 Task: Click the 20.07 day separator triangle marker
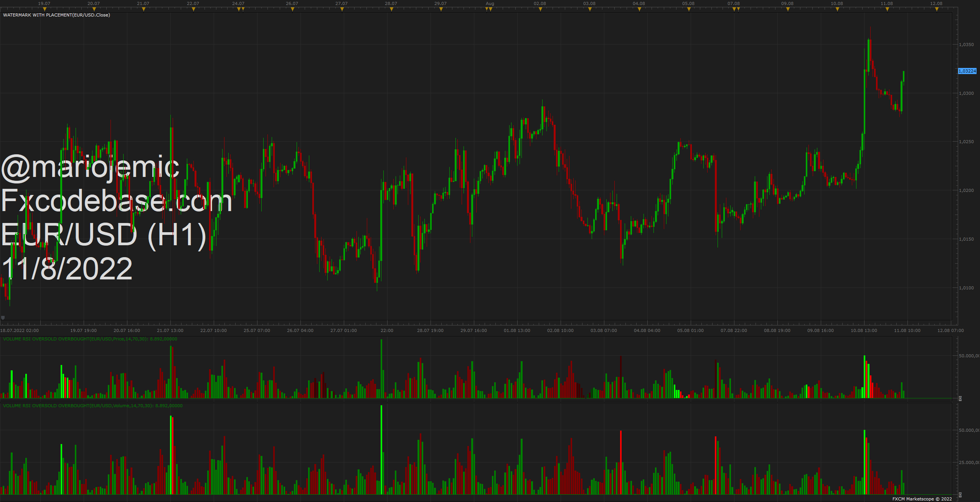[x=94, y=9]
